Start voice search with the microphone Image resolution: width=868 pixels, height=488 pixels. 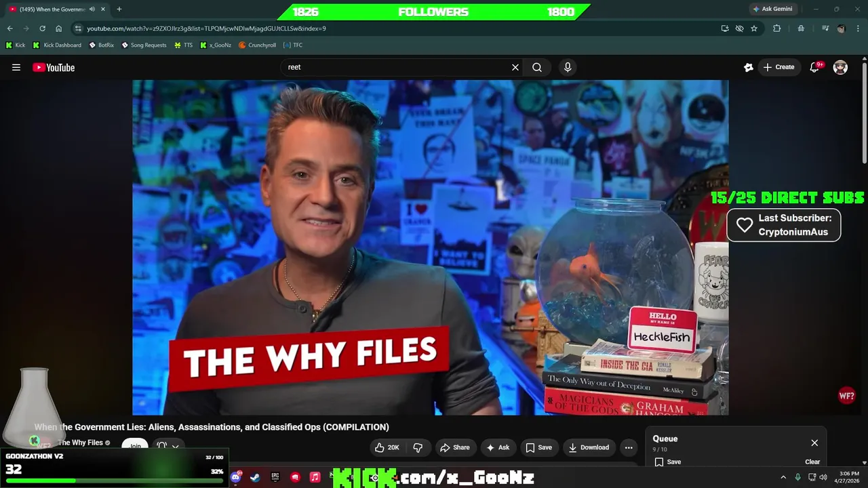pos(568,67)
